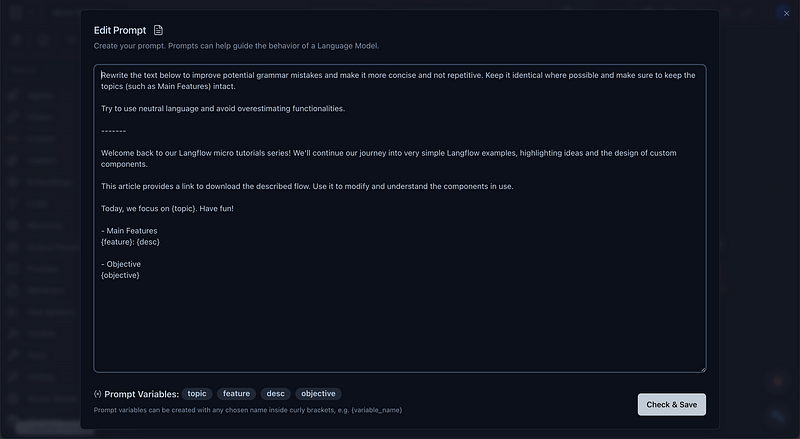Select the feature variable badge
The width and height of the screenshot is (800, 439).
coord(236,394)
